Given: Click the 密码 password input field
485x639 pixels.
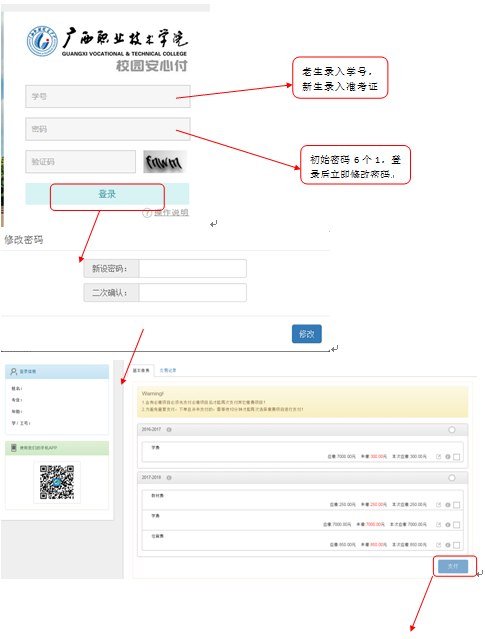Looking at the screenshot, I should pyautogui.click(x=108, y=129).
